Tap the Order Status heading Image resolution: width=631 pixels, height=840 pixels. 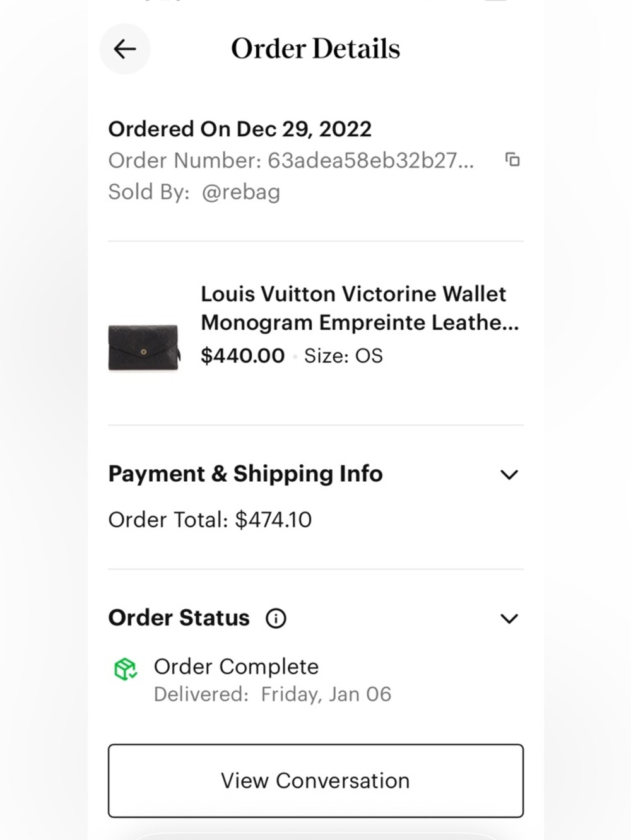coord(179,617)
